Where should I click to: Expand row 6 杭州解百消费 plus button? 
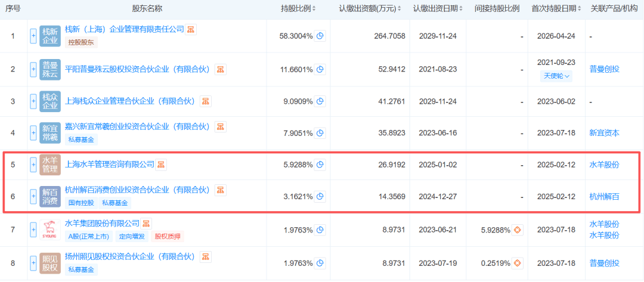[x=33, y=197]
